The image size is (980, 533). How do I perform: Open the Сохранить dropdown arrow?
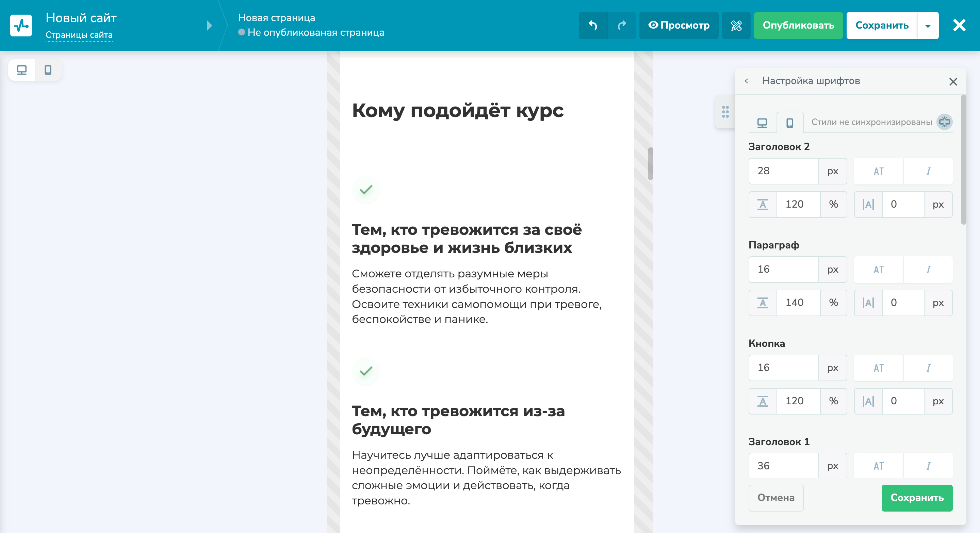coord(928,26)
